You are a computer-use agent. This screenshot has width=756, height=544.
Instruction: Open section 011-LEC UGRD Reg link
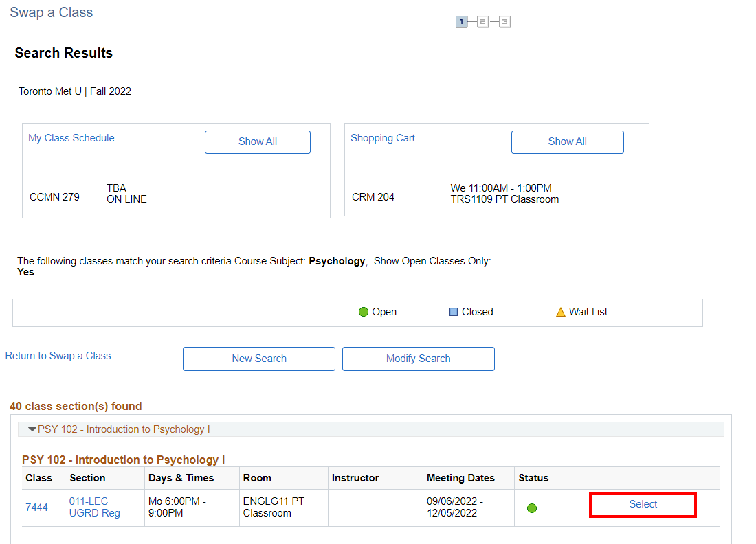(x=94, y=508)
